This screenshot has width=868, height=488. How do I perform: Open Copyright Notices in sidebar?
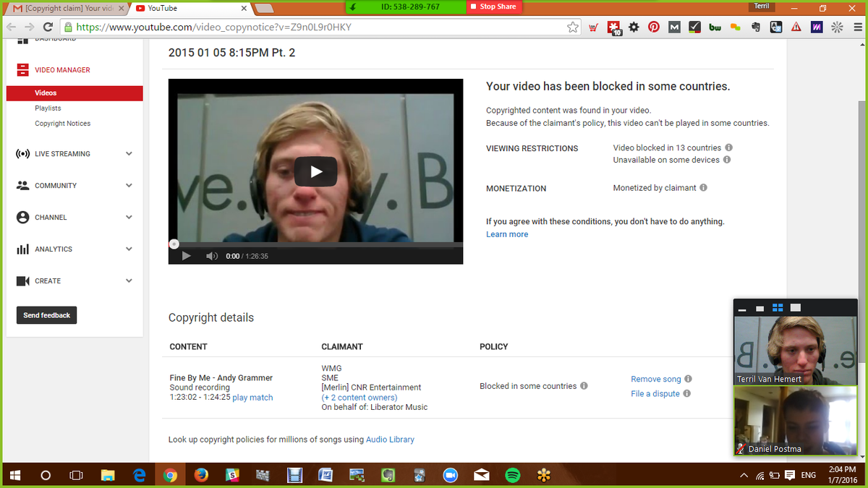click(x=63, y=124)
